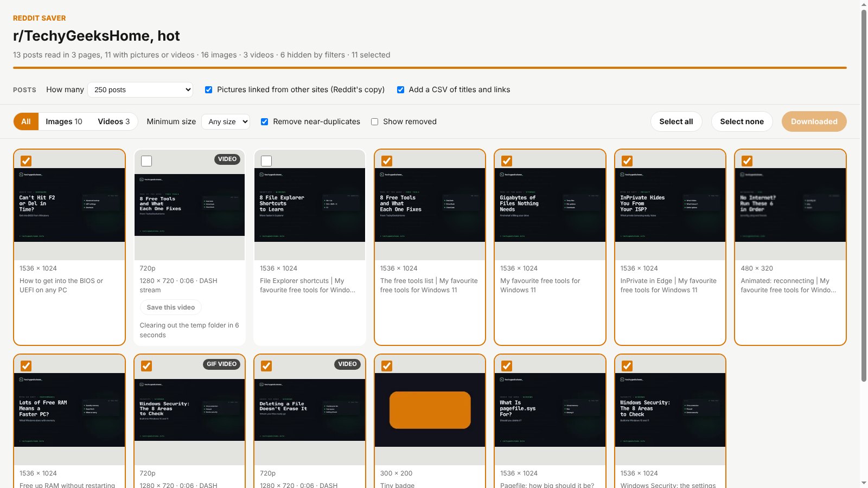Image resolution: width=868 pixels, height=488 pixels.
Task: Uncheck the 'Animated: reconnecting' card checkbox
Action: tap(747, 161)
